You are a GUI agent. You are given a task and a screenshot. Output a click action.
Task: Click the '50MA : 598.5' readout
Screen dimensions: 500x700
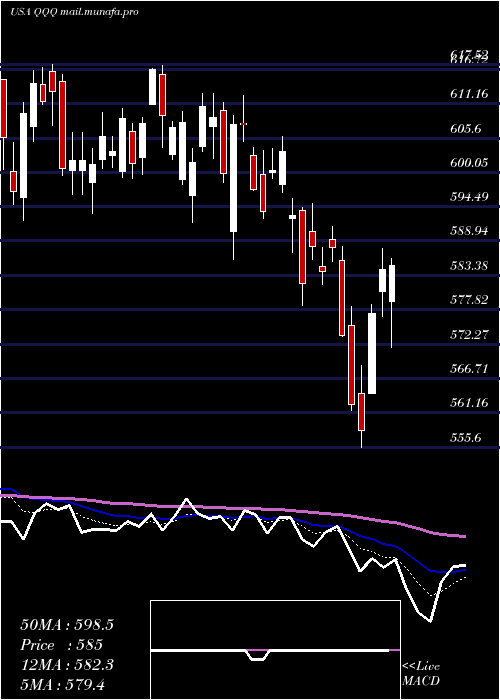coord(67,625)
